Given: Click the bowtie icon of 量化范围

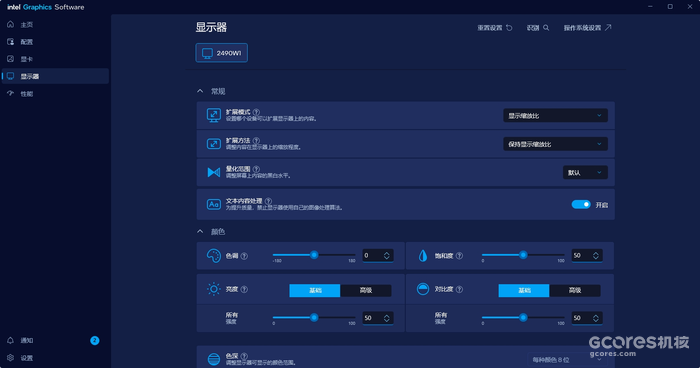Looking at the screenshot, I should [214, 172].
